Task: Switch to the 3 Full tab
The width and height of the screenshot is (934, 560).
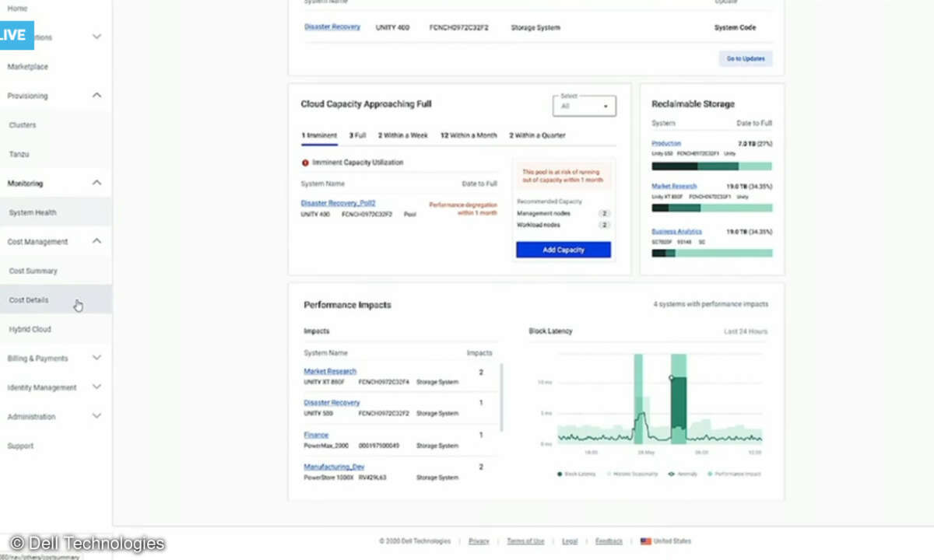Action: [357, 135]
